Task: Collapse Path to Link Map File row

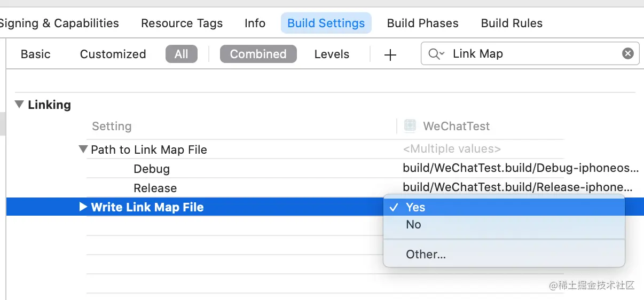Action: tap(83, 149)
